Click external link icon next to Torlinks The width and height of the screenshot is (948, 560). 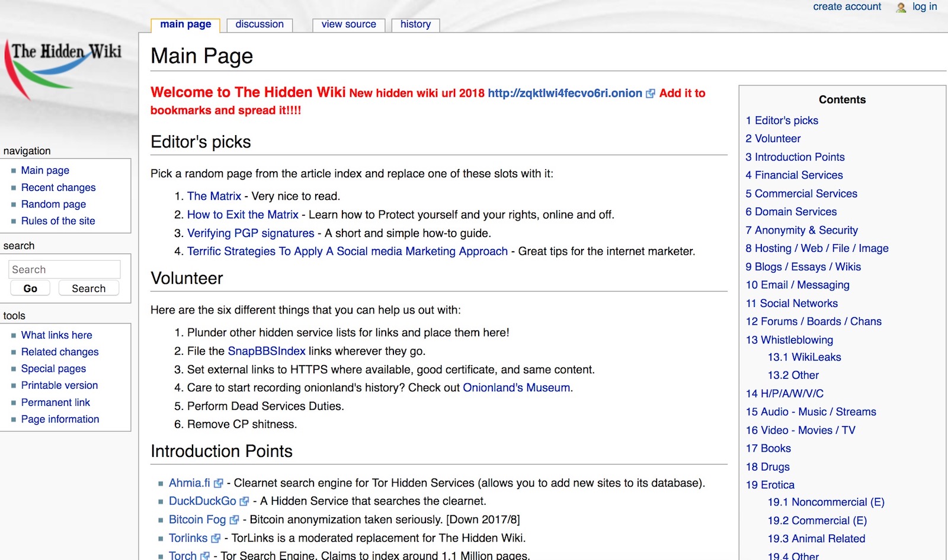coord(216,539)
